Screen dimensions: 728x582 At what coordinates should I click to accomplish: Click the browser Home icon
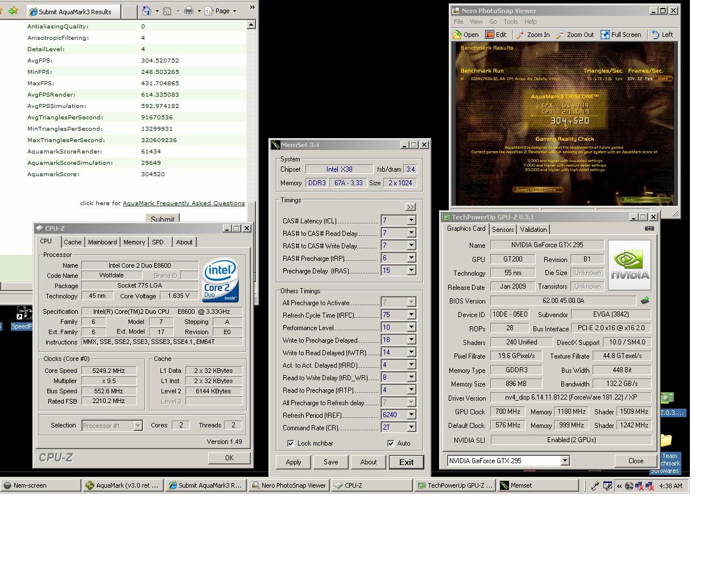click(147, 11)
